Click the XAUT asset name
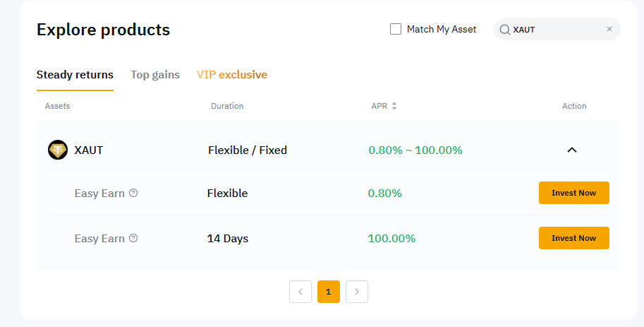 tap(89, 150)
